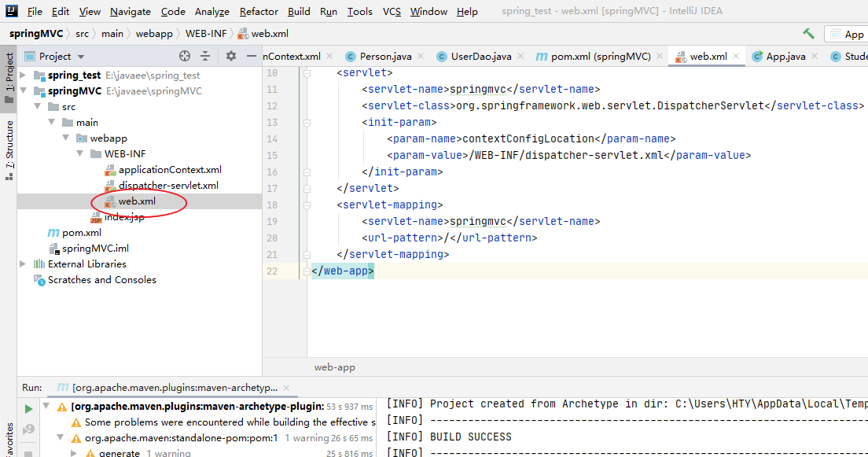
Task: Switch to UserDao.java tab
Action: pyautogui.click(x=480, y=57)
